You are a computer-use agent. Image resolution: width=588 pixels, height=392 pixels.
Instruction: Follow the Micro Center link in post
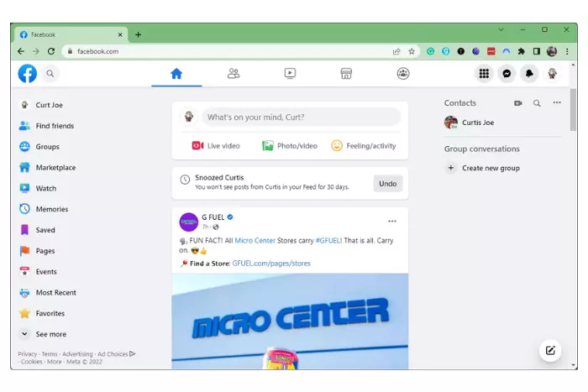(x=255, y=241)
